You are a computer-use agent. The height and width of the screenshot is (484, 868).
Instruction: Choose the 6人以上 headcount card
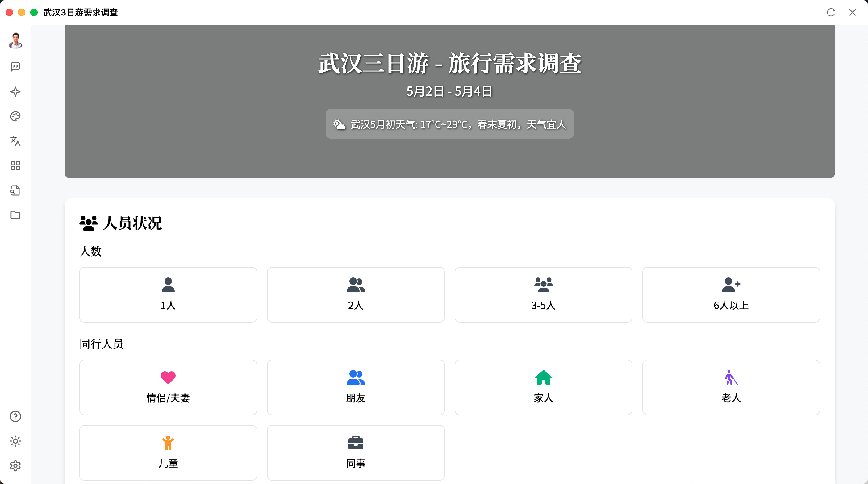click(731, 295)
